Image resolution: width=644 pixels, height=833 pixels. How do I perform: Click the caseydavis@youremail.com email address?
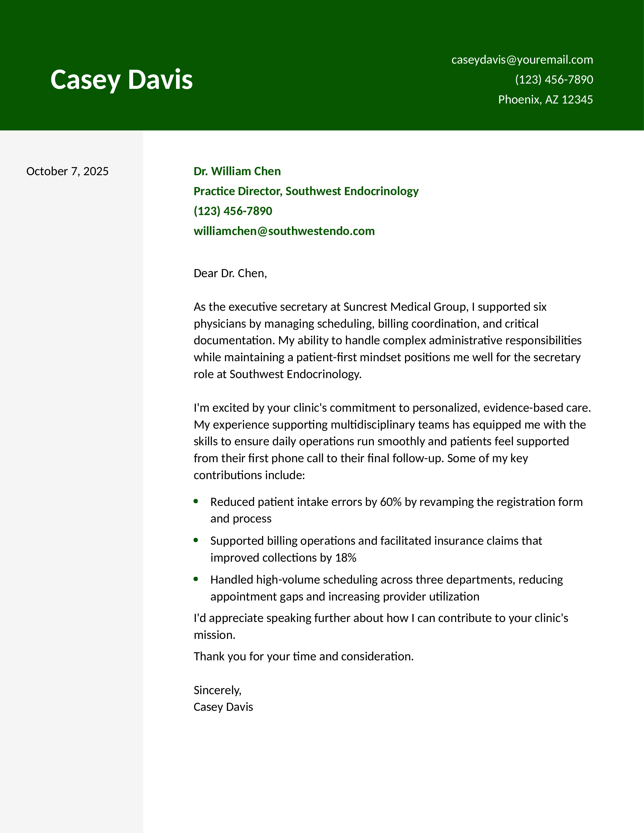[x=522, y=60]
